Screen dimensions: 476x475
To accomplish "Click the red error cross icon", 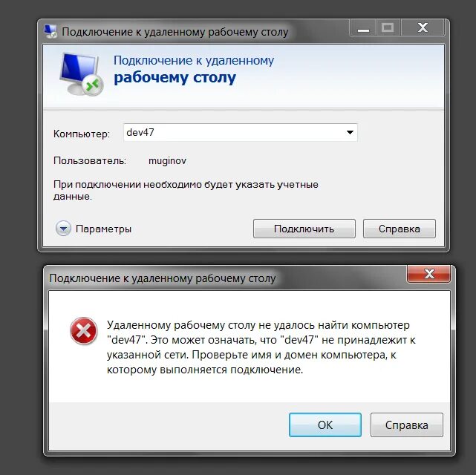I will pos(83,331).
